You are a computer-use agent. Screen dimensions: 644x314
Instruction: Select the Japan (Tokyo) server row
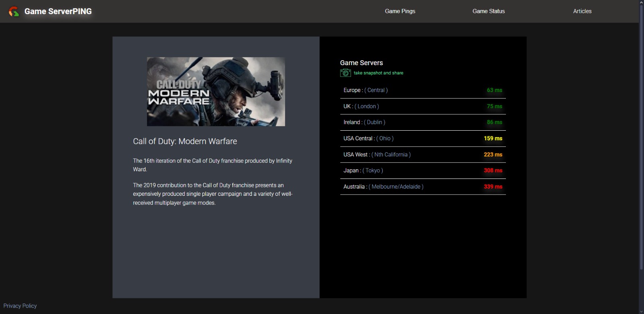(x=423, y=170)
